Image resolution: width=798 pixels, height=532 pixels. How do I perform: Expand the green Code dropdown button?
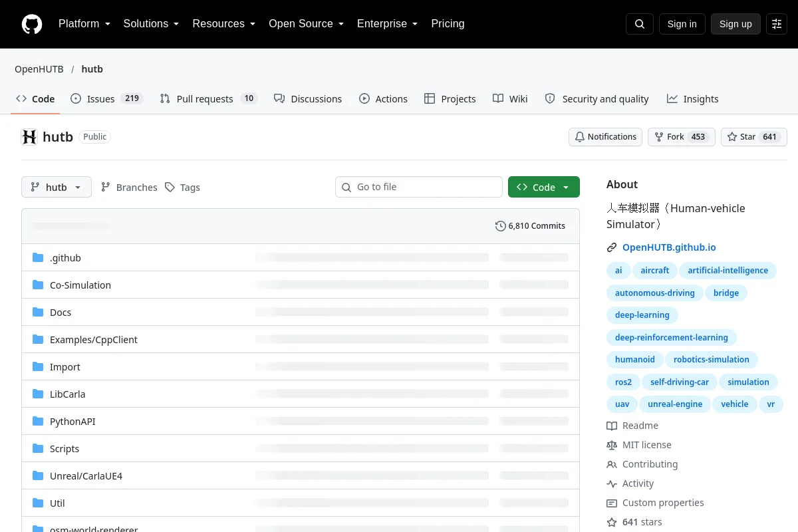[x=544, y=188]
